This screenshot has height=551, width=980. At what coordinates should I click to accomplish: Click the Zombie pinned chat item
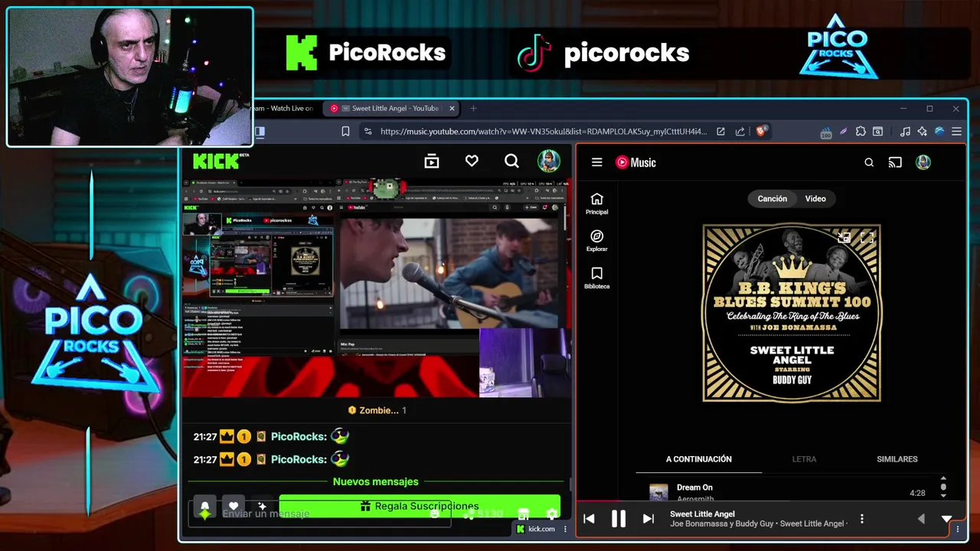tap(377, 410)
